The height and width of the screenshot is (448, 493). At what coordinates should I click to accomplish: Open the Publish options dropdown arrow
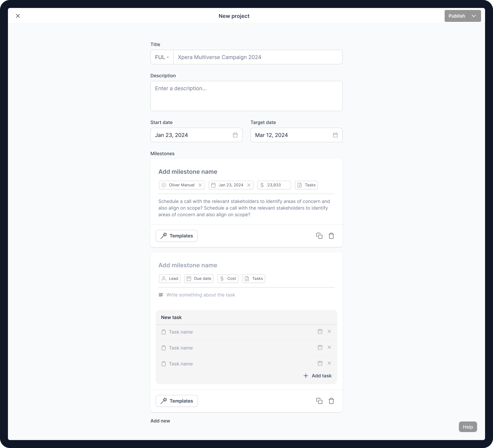pyautogui.click(x=474, y=16)
